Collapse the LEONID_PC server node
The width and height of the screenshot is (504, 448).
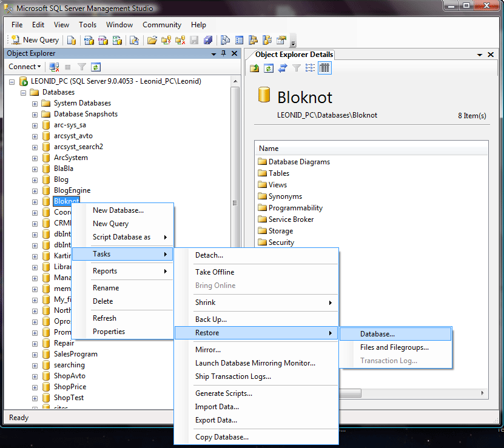click(12, 82)
